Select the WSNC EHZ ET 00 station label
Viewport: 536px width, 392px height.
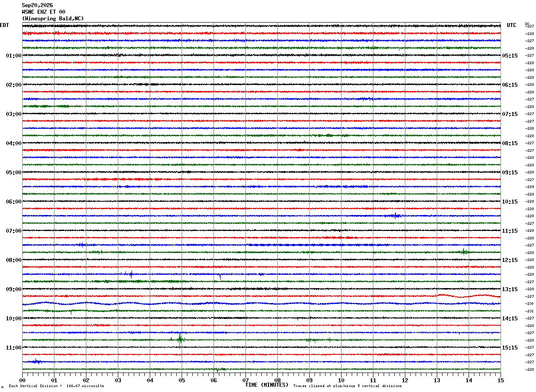[43, 12]
